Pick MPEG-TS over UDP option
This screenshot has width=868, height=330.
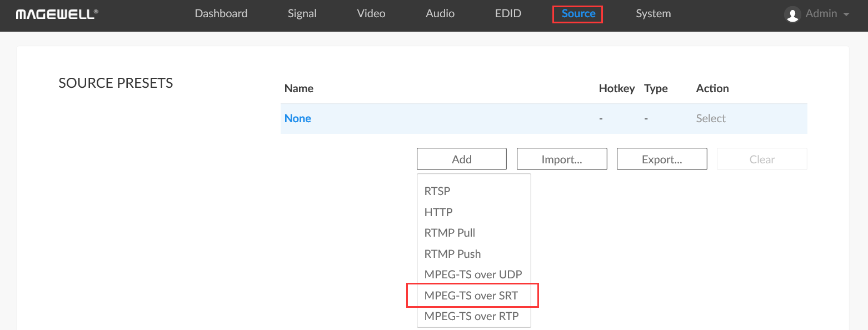point(473,274)
